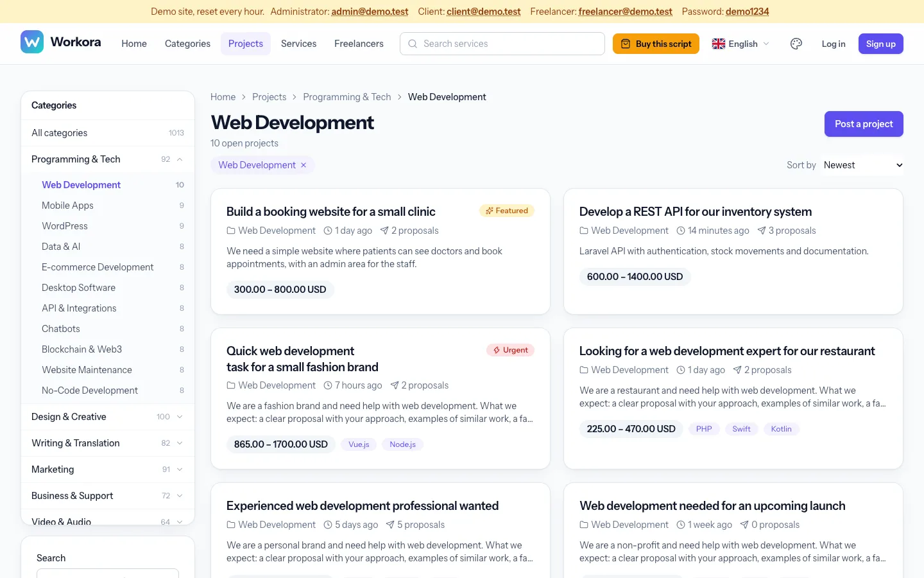Image resolution: width=924 pixels, height=578 pixels.
Task: Expand the Marketing category
Action: pos(180,469)
